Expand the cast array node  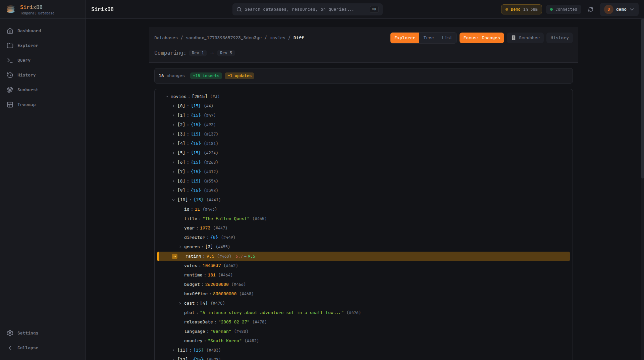tap(180, 303)
